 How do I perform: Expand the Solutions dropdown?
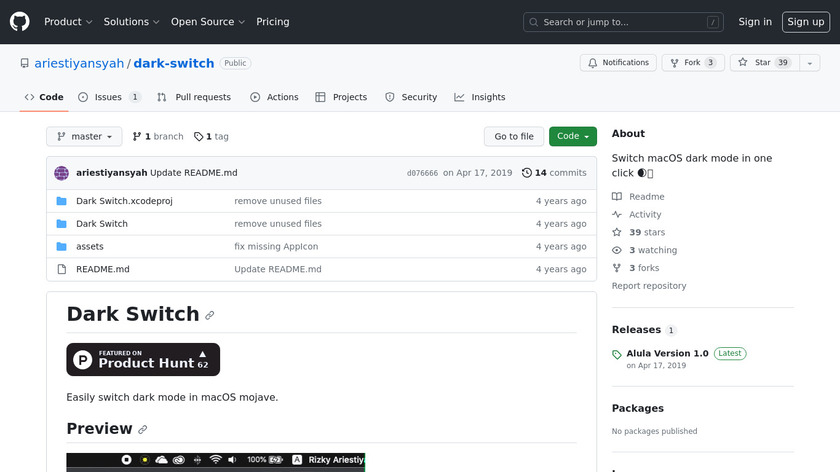[x=131, y=22]
